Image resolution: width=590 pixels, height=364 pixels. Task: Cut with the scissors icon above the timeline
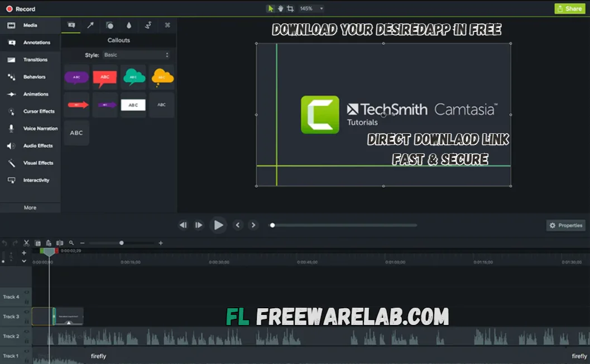point(26,243)
